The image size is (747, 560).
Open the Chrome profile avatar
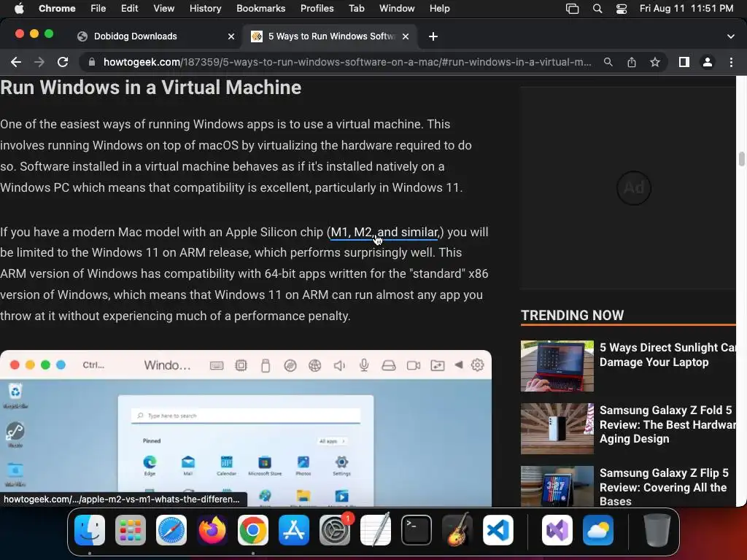pyautogui.click(x=708, y=62)
